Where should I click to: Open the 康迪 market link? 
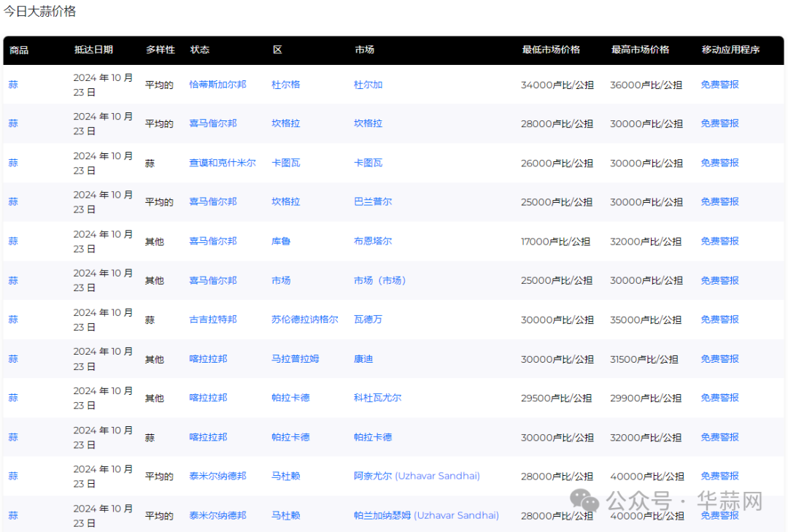(x=363, y=359)
